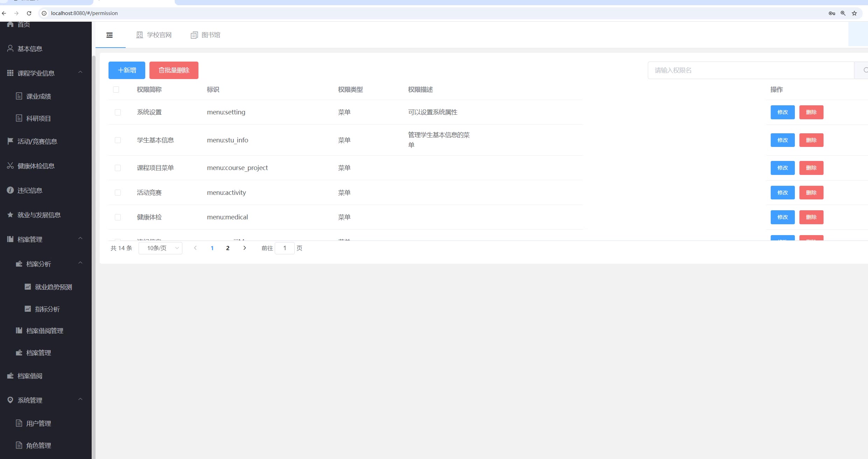Screen dimensions: 868x459
Task: Click the 违纪信息 info circle icon
Action: 10,190
